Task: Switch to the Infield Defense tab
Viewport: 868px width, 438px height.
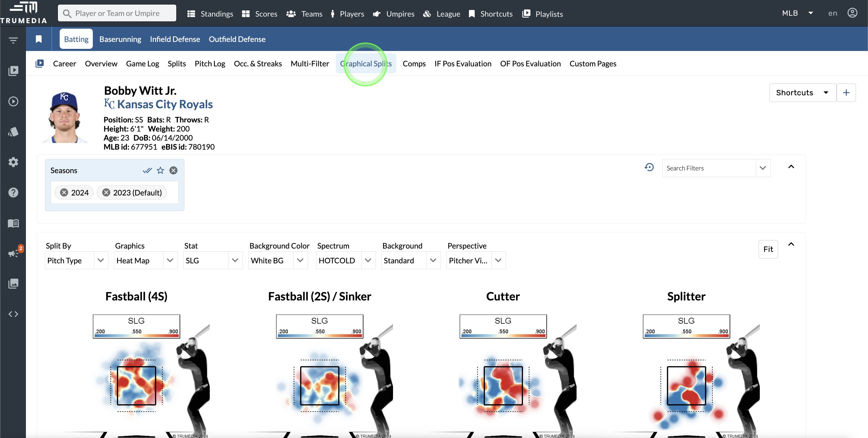Action: pyautogui.click(x=175, y=39)
